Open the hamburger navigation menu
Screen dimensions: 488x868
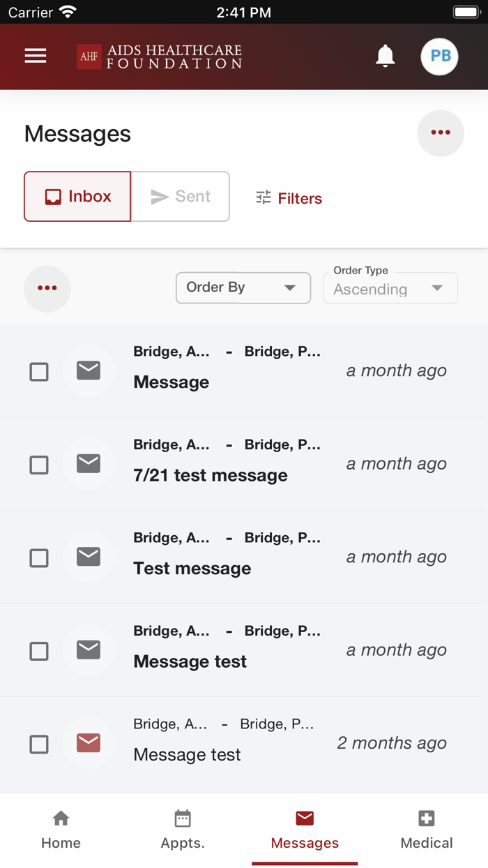coord(36,57)
